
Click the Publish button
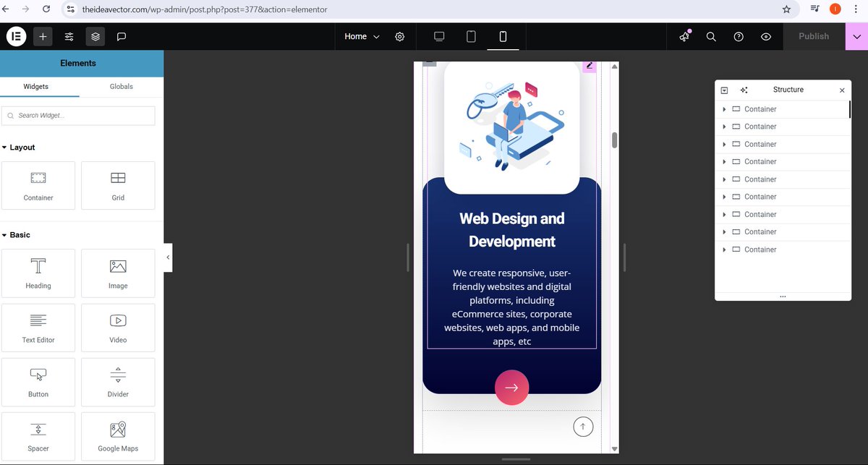(x=814, y=36)
